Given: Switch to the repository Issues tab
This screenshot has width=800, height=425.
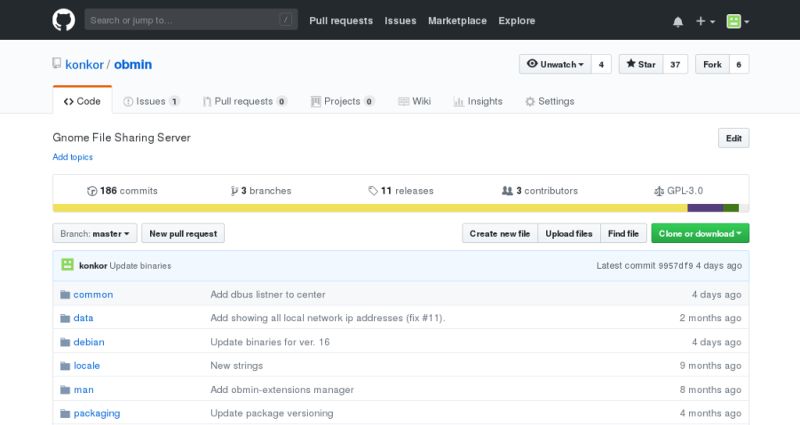Looking at the screenshot, I should click(x=151, y=101).
